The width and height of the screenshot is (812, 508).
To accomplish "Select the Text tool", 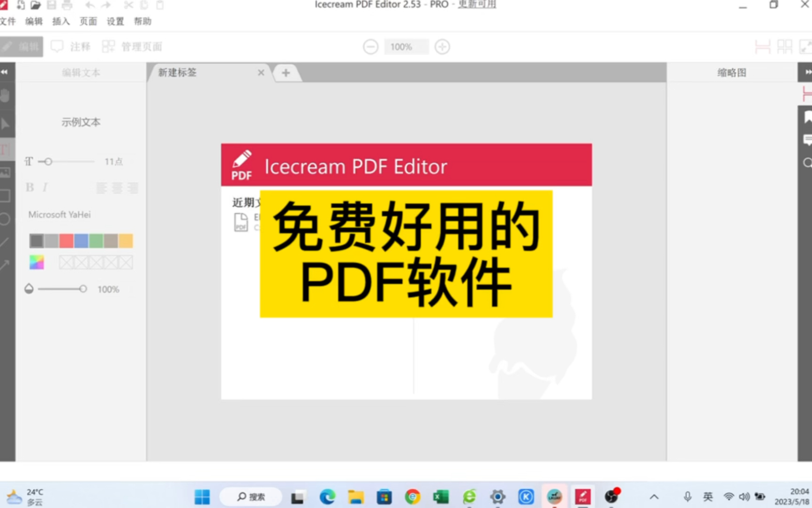I will [x=5, y=150].
